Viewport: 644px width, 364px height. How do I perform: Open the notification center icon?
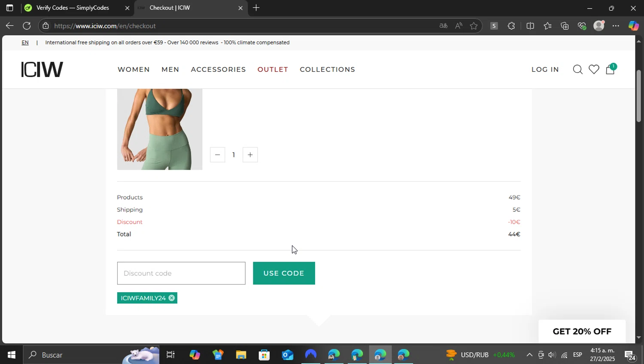[x=630, y=355]
